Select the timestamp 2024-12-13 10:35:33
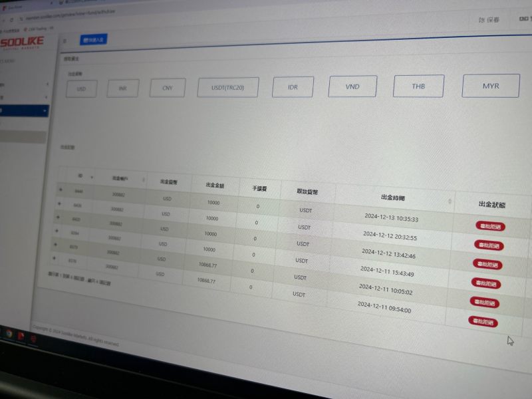This screenshot has width=532, height=399. [392, 217]
